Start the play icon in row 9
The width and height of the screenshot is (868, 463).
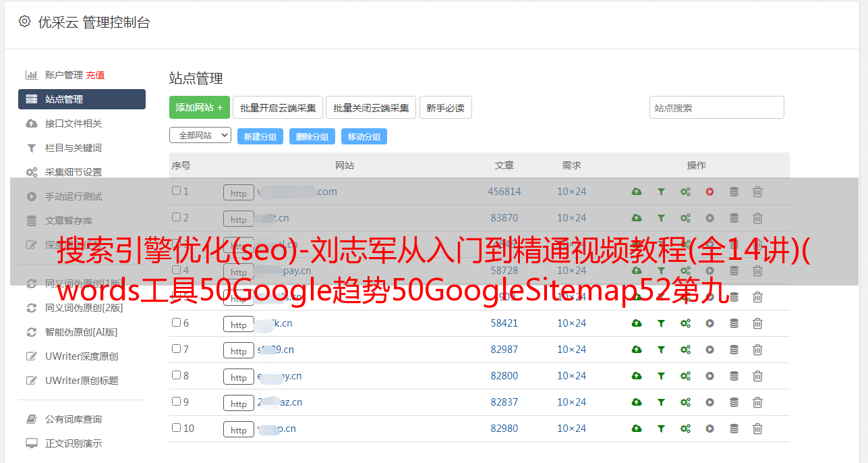pos(710,402)
